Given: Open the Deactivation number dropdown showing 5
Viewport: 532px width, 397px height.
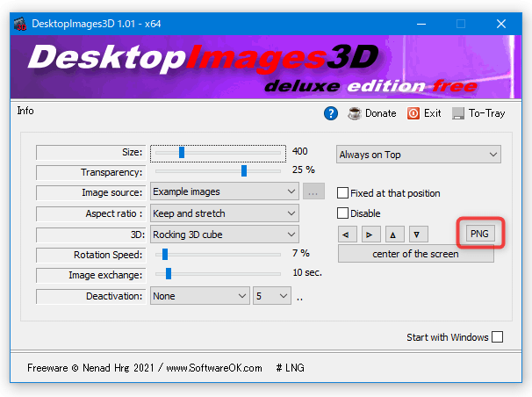Looking at the screenshot, I should 272,296.
